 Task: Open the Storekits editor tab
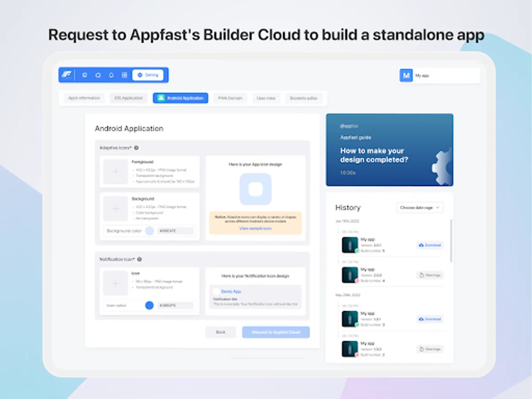click(x=304, y=98)
